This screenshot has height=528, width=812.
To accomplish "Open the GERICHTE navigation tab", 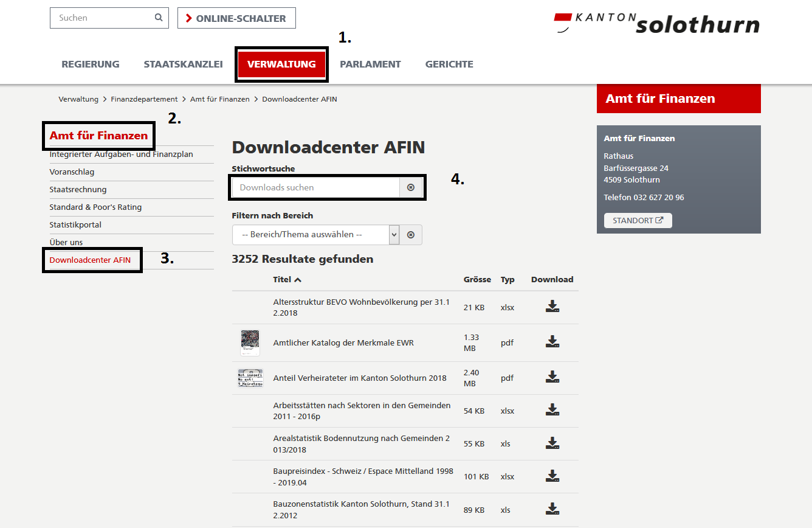I will pyautogui.click(x=449, y=64).
